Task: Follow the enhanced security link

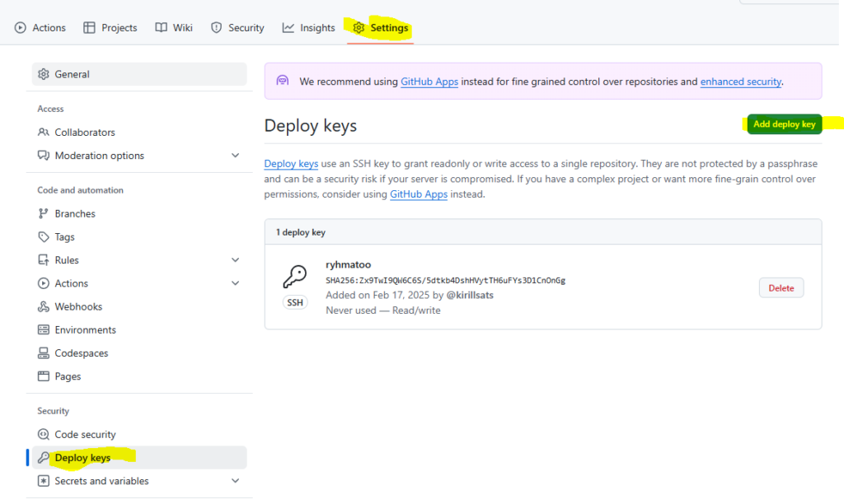Action: click(x=740, y=82)
